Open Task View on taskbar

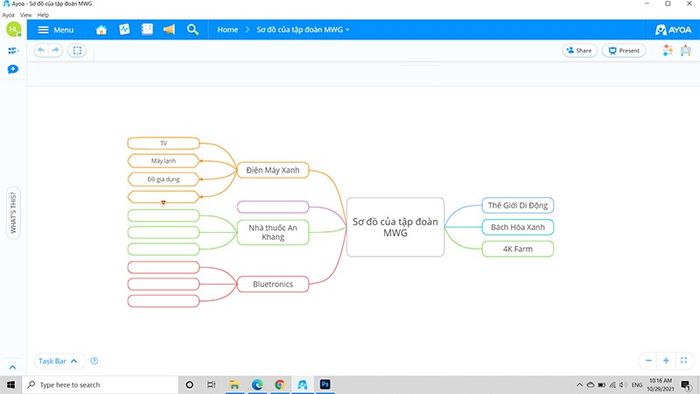point(211,385)
